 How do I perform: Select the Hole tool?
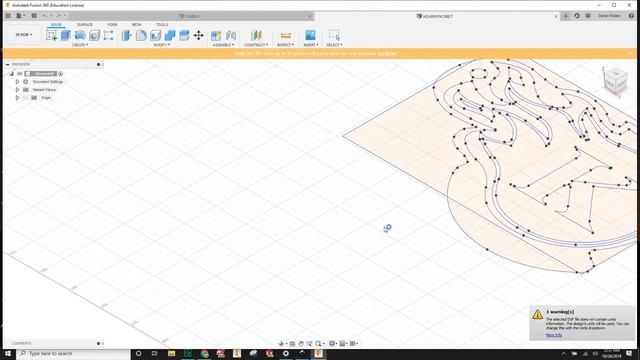[94, 36]
